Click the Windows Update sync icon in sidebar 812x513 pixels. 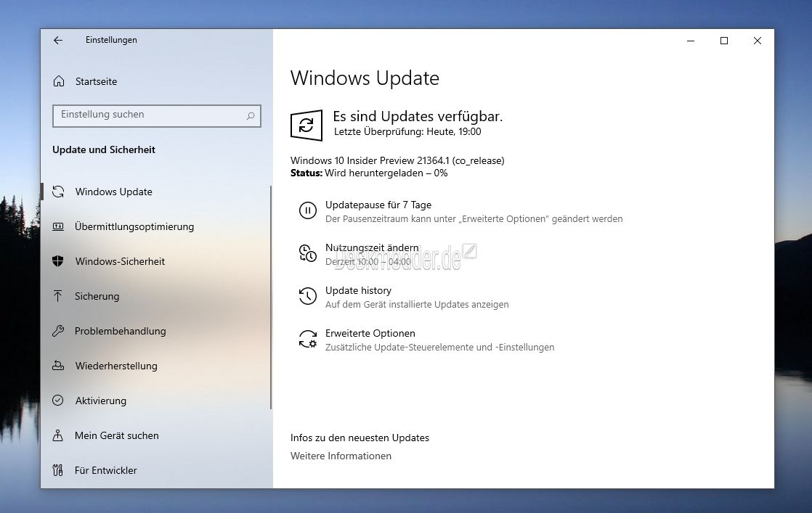coord(58,192)
